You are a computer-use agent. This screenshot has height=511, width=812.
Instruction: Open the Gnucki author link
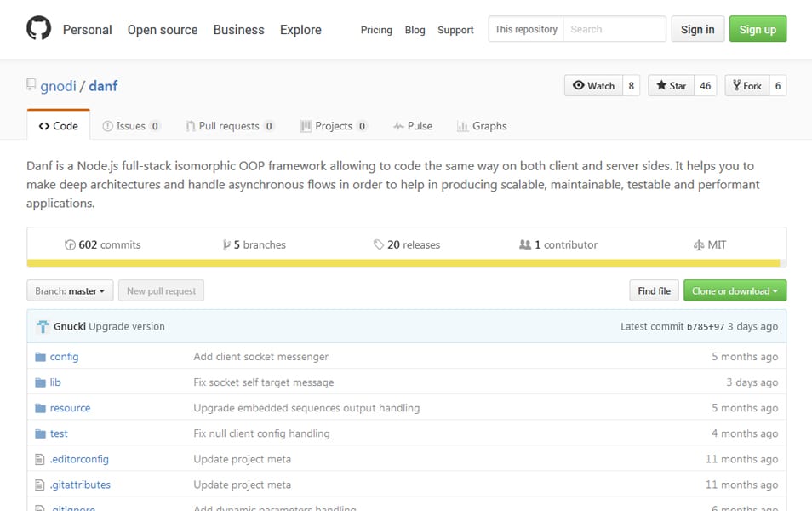70,326
